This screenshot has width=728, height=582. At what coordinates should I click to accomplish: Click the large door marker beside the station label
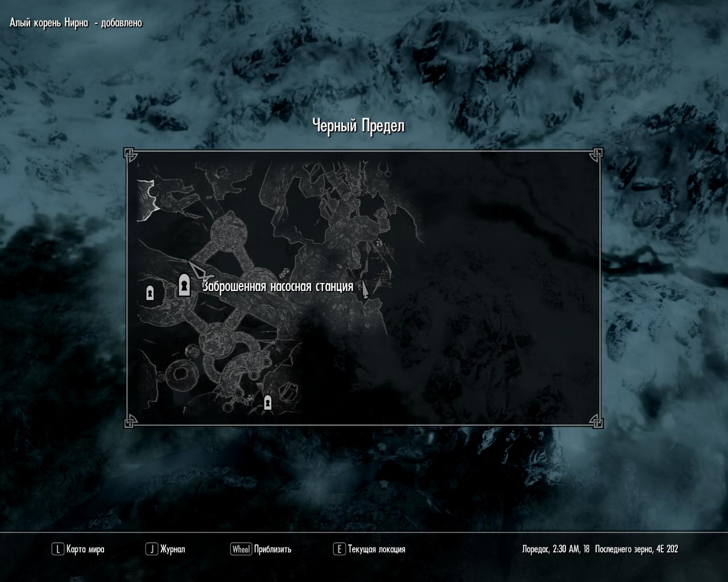[184, 285]
